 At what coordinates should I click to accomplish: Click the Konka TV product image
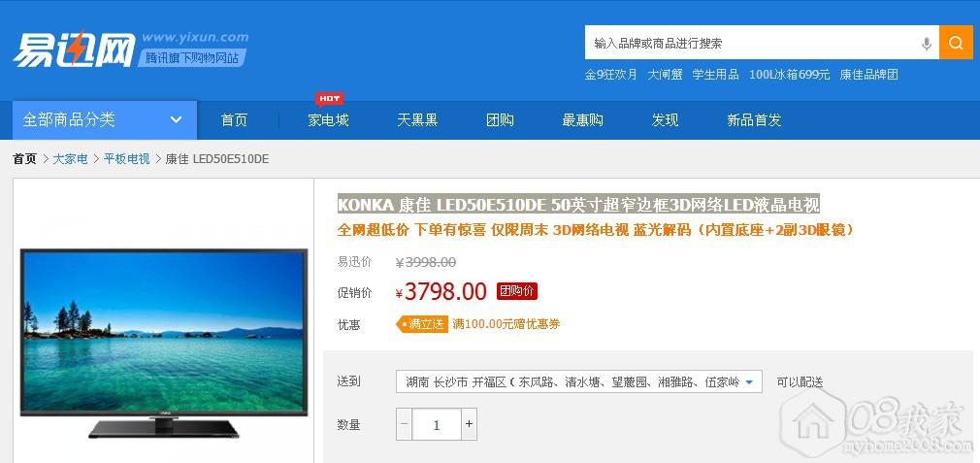(x=164, y=343)
